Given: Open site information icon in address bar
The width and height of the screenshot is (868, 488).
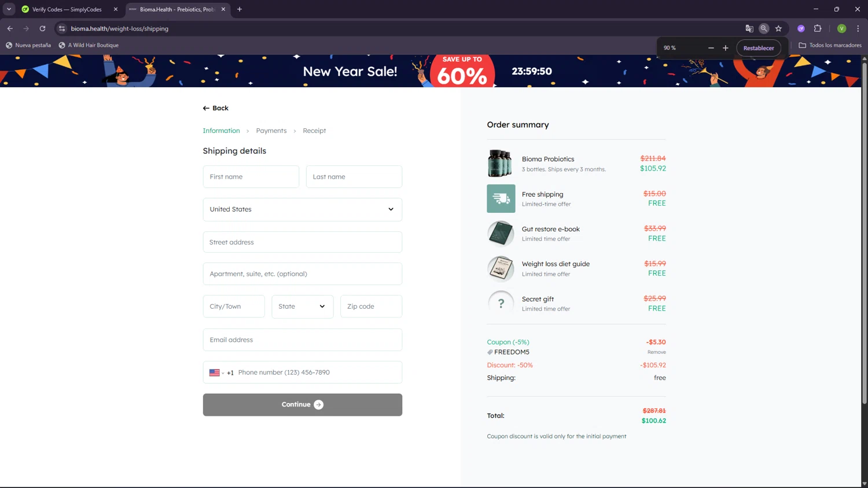Looking at the screenshot, I should coord(62,28).
